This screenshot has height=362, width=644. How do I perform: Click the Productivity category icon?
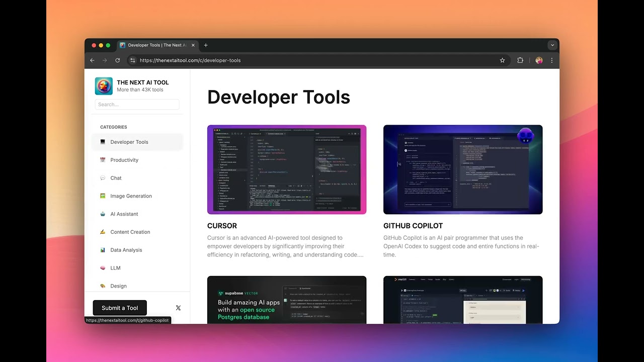(x=103, y=160)
